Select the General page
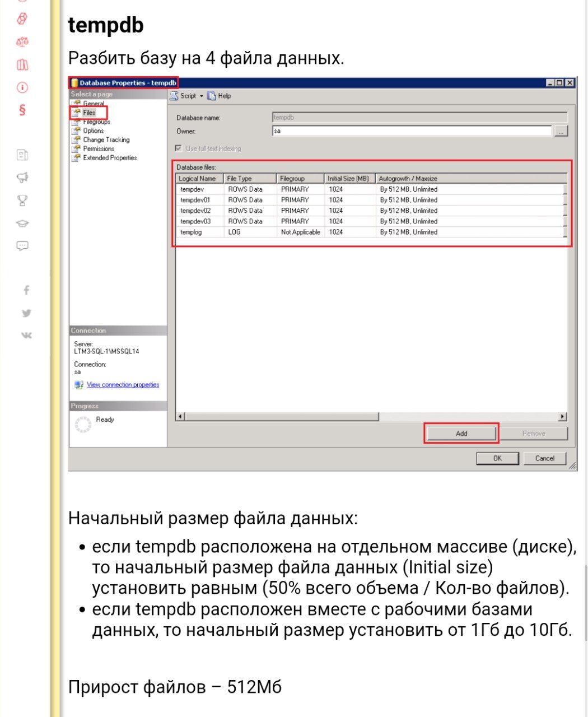Viewport: 588px width, 717px height. 94,104
